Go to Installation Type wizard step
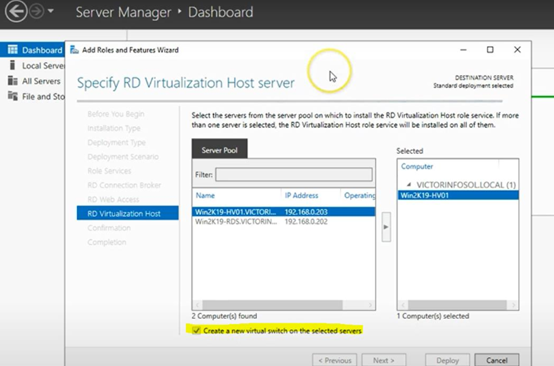 (114, 128)
